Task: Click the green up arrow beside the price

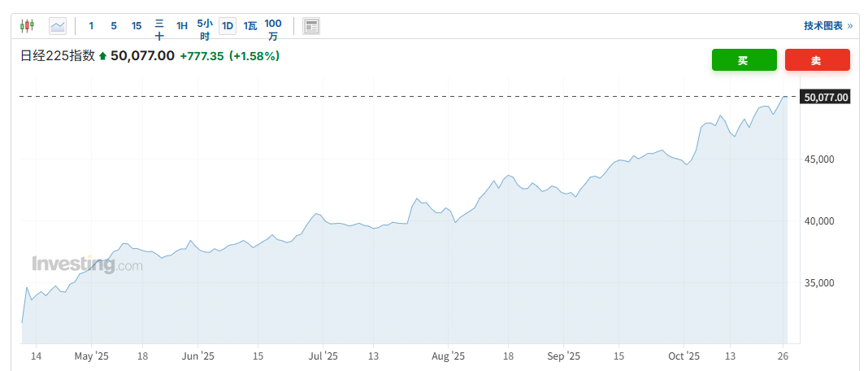Action: coord(102,56)
